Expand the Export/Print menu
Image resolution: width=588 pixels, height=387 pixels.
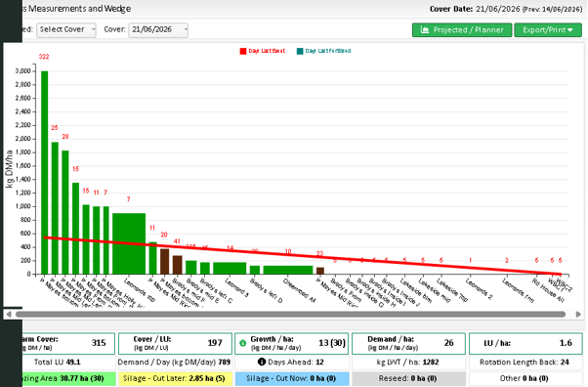point(548,30)
